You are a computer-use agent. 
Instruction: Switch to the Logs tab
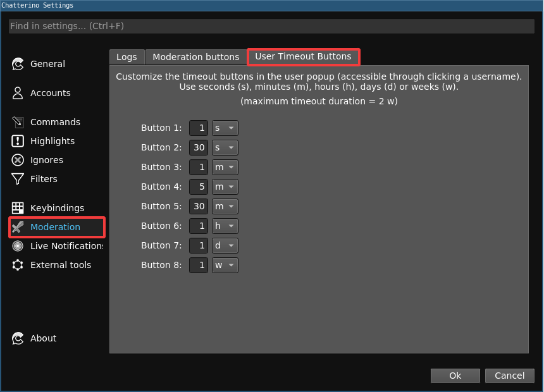pos(127,57)
